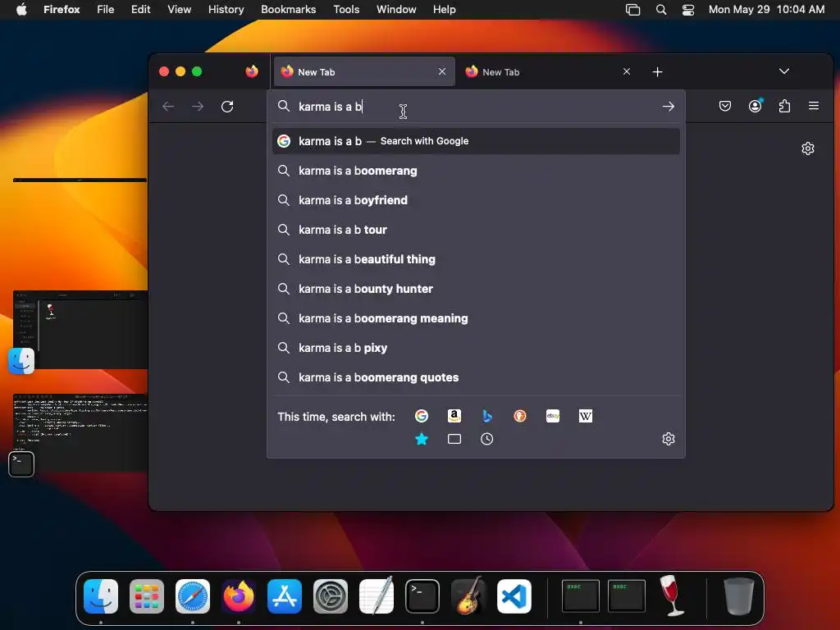Select 'karma is a b — Search with Google'

pyautogui.click(x=476, y=141)
